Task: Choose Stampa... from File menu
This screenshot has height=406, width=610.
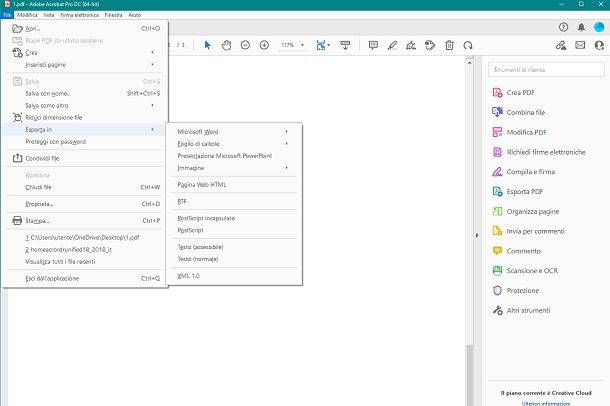Action: pyautogui.click(x=84, y=220)
